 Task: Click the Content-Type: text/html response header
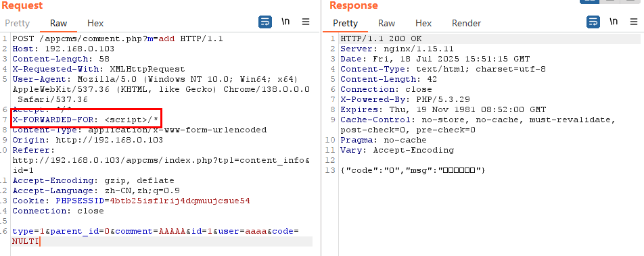pyautogui.click(x=443, y=70)
